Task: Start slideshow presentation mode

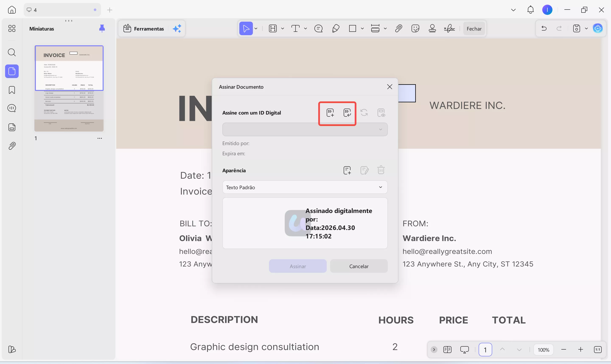Action: (464, 350)
